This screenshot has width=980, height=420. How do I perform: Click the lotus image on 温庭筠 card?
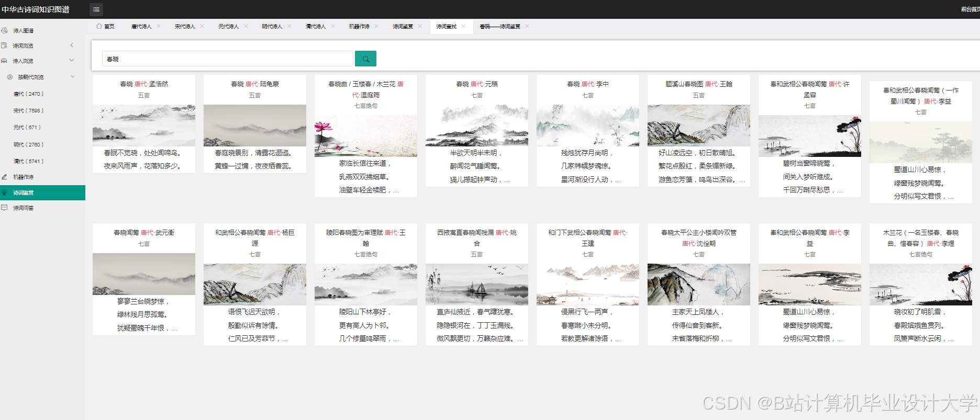366,136
